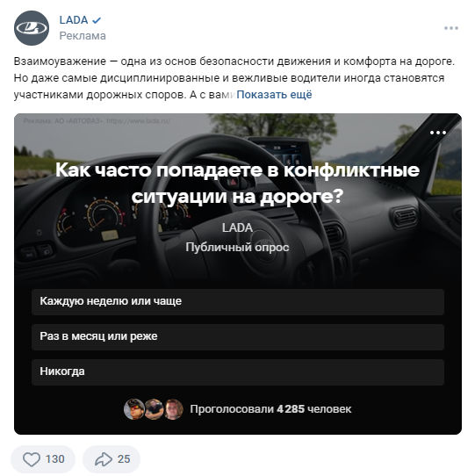This screenshot has height=476, width=475.
Task: Click the poll question headline
Action: point(237,183)
